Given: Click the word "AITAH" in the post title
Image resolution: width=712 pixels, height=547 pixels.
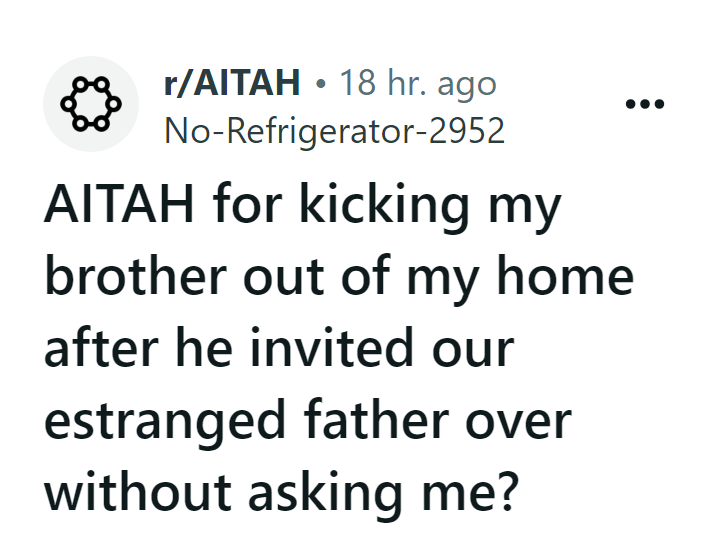Looking at the screenshot, I should (114, 204).
